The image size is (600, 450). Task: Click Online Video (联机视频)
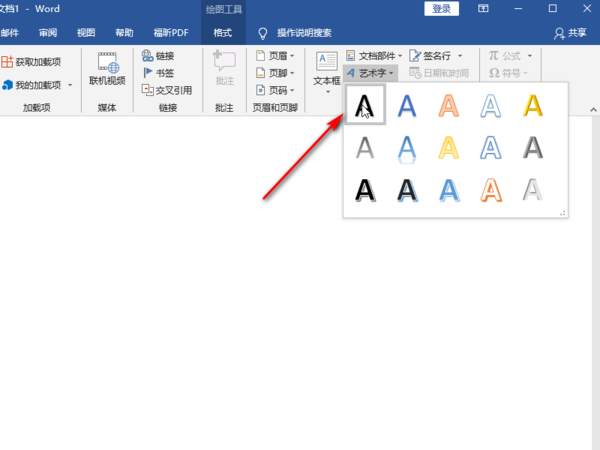[107, 68]
